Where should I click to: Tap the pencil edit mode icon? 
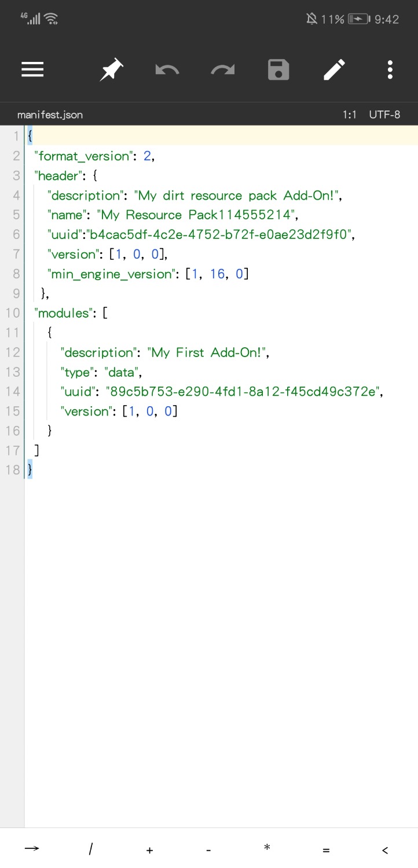334,70
